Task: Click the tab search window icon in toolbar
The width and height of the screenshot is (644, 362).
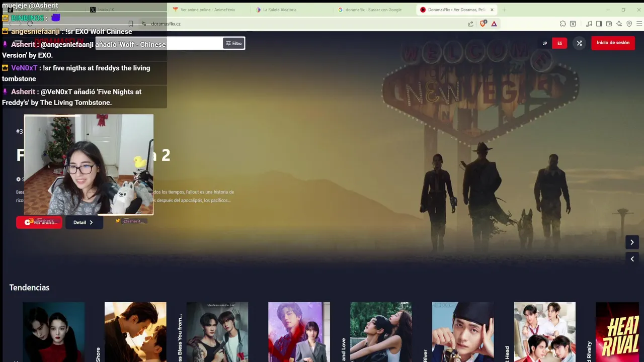Action: point(573,24)
